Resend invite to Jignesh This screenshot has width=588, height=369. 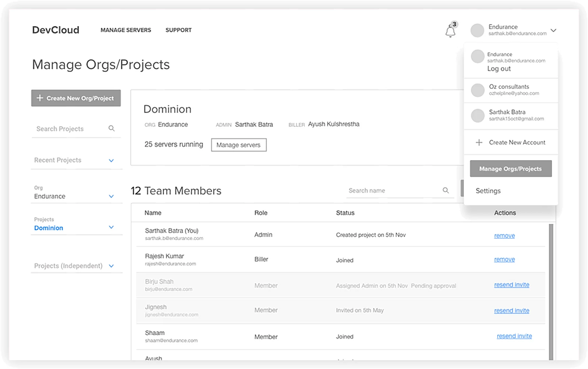point(511,310)
